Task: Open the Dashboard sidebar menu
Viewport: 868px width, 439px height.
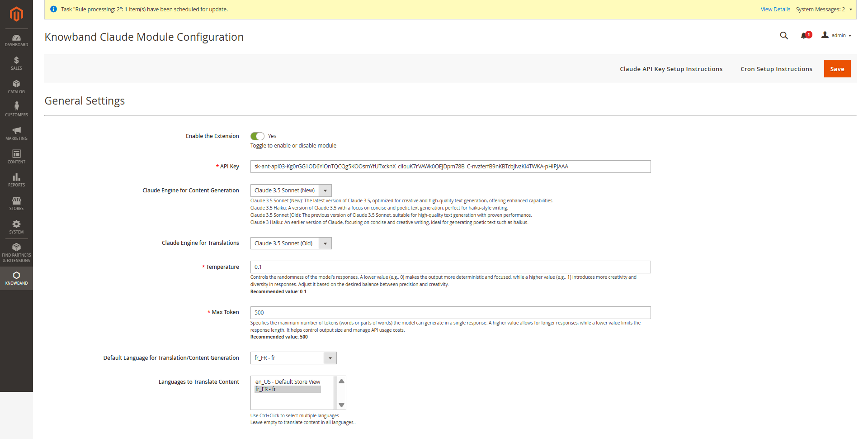Action: [16, 40]
